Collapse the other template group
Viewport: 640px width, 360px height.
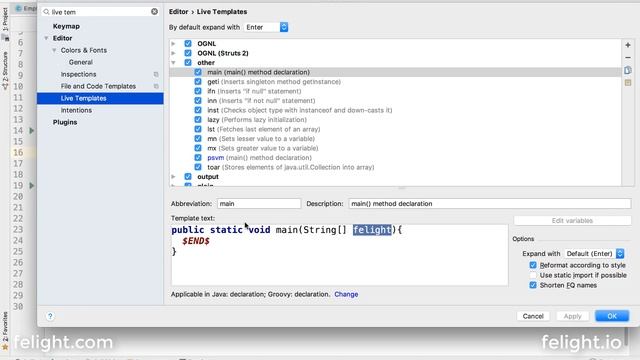[x=173, y=62]
